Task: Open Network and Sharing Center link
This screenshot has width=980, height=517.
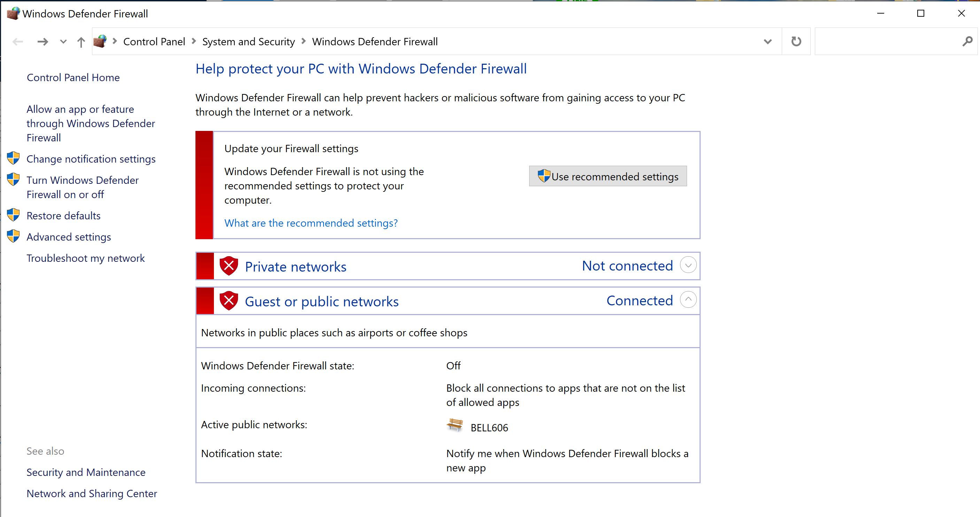Action: pos(92,493)
